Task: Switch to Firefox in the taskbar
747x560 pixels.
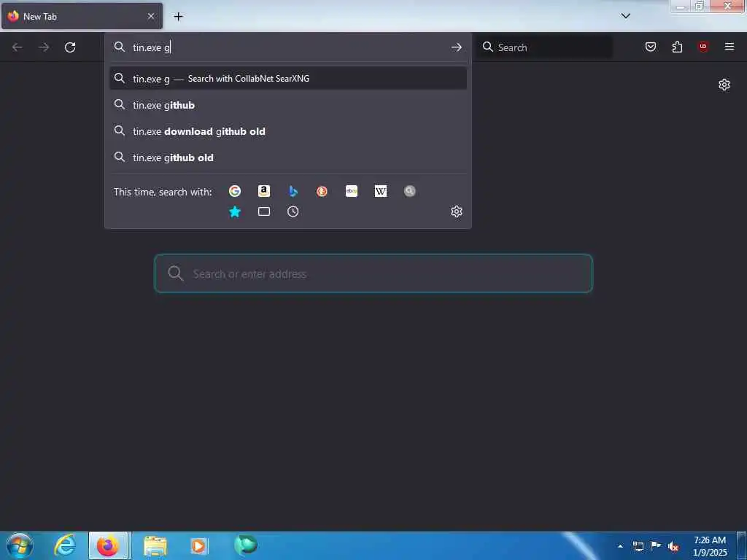Action: click(108, 545)
